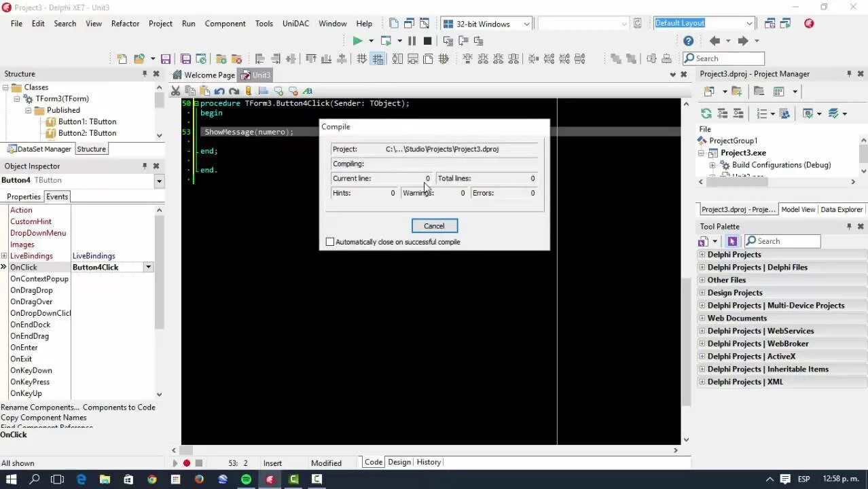Click the green Run button in the toolbar
The height and width of the screenshot is (489, 868).
click(357, 41)
